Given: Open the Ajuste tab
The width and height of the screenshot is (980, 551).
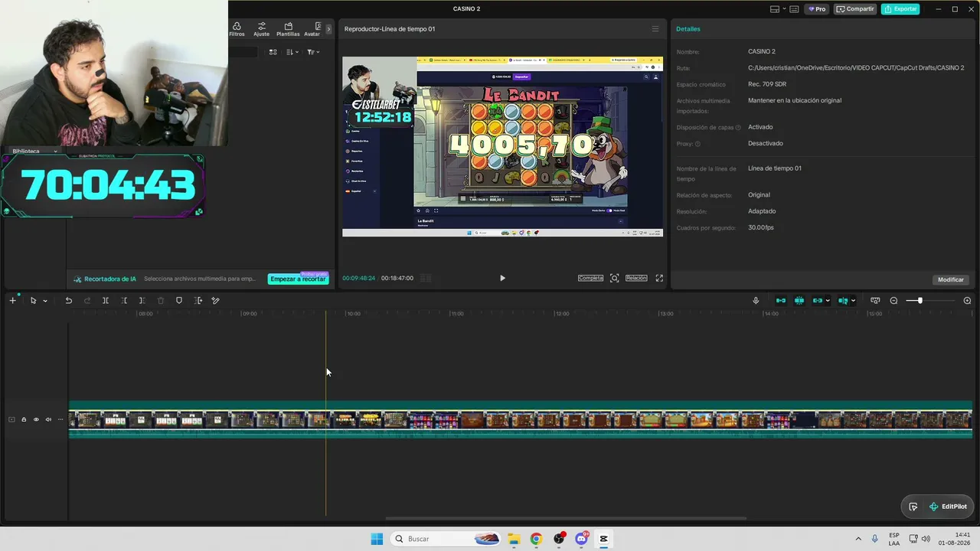Looking at the screenshot, I should click(x=261, y=29).
